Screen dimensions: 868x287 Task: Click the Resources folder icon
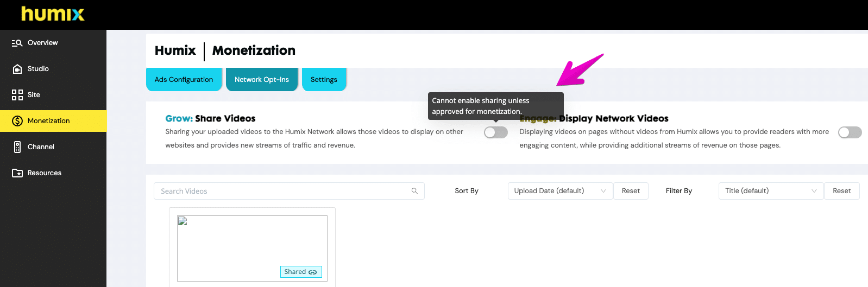[17, 173]
